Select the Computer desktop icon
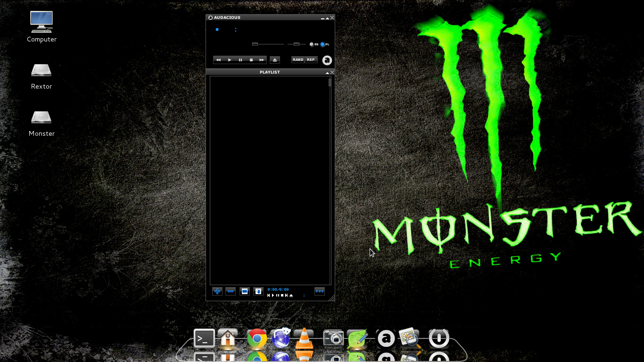 pos(41,27)
